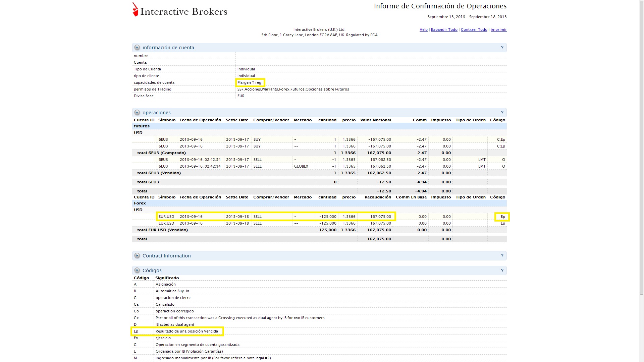Click the imprimir link

click(x=498, y=29)
